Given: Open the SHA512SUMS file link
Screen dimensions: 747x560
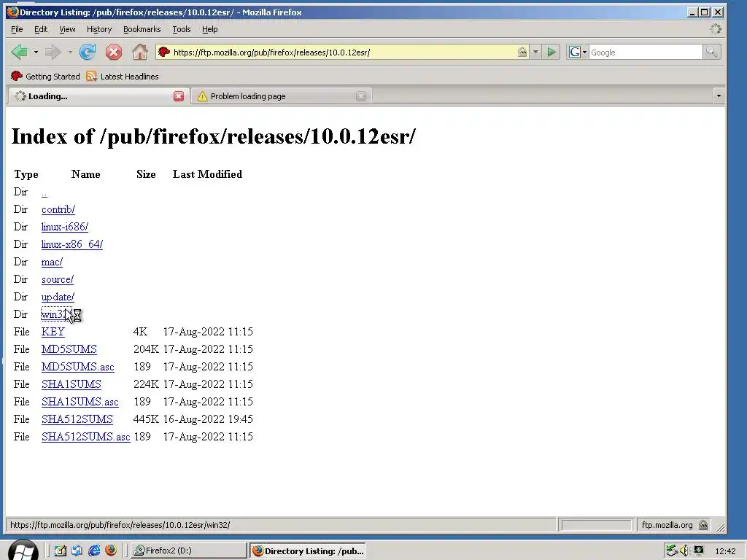Looking at the screenshot, I should [x=77, y=419].
